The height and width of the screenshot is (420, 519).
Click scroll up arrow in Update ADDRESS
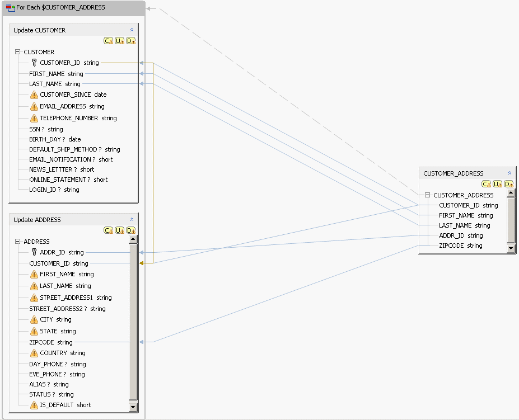(x=133, y=239)
